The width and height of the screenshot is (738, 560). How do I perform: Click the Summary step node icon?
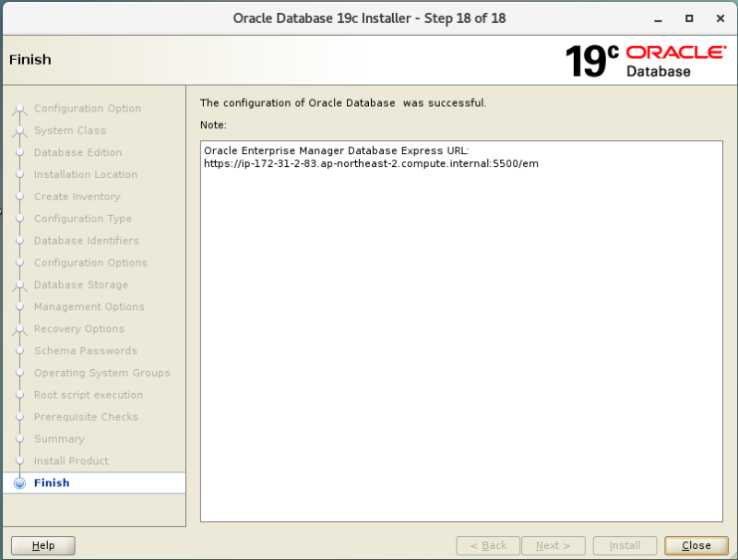(20, 439)
